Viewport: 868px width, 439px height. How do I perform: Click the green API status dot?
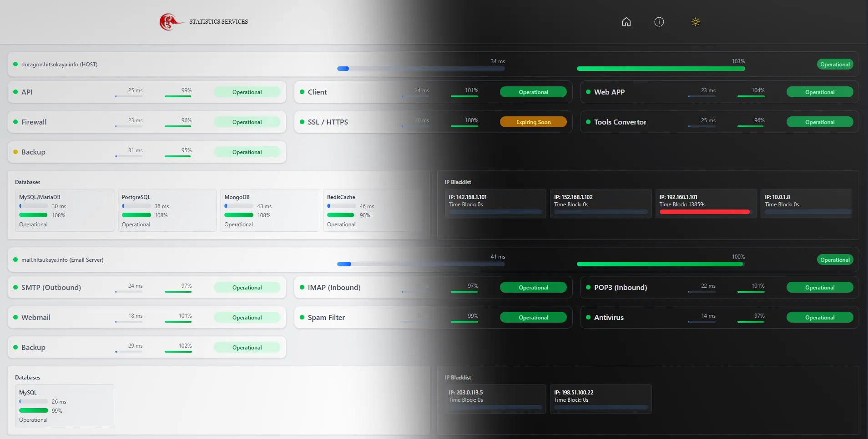coord(15,92)
